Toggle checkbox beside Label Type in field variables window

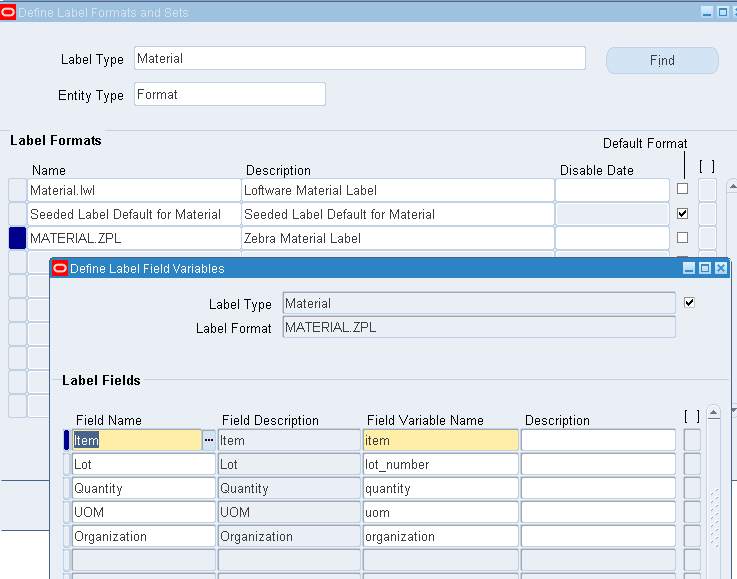point(689,302)
